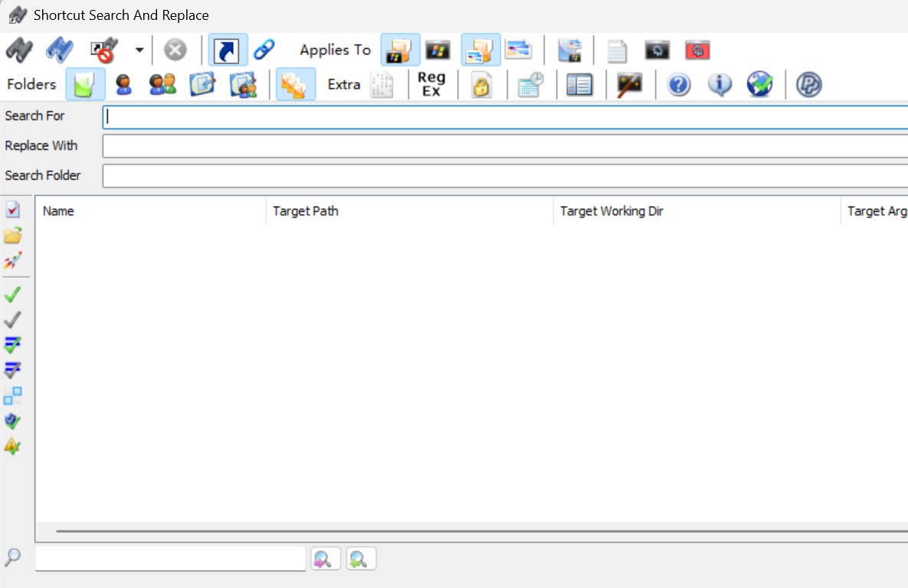Click the Target Path column header
The image size is (908, 588).
pyautogui.click(x=408, y=211)
